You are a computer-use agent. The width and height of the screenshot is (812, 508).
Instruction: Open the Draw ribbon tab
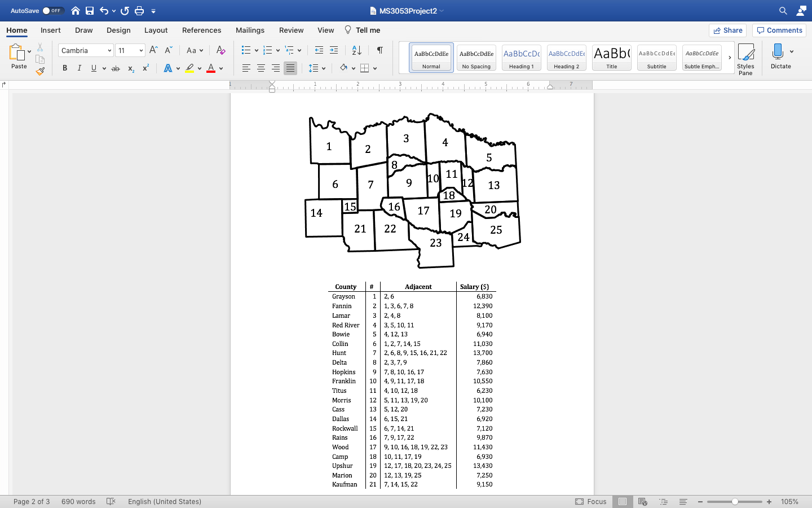84,30
